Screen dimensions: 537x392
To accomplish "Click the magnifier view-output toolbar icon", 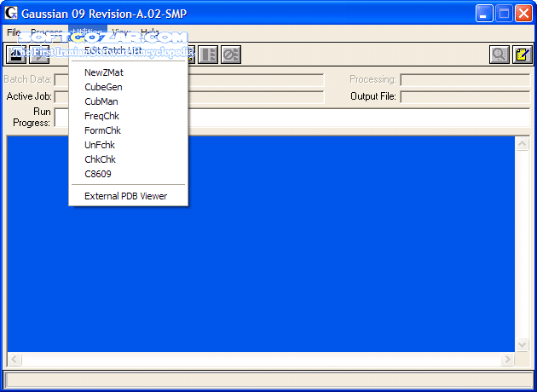I will 499,55.
